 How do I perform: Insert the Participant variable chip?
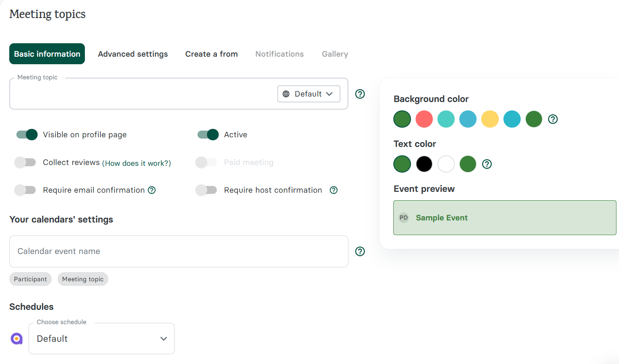pyautogui.click(x=30, y=279)
